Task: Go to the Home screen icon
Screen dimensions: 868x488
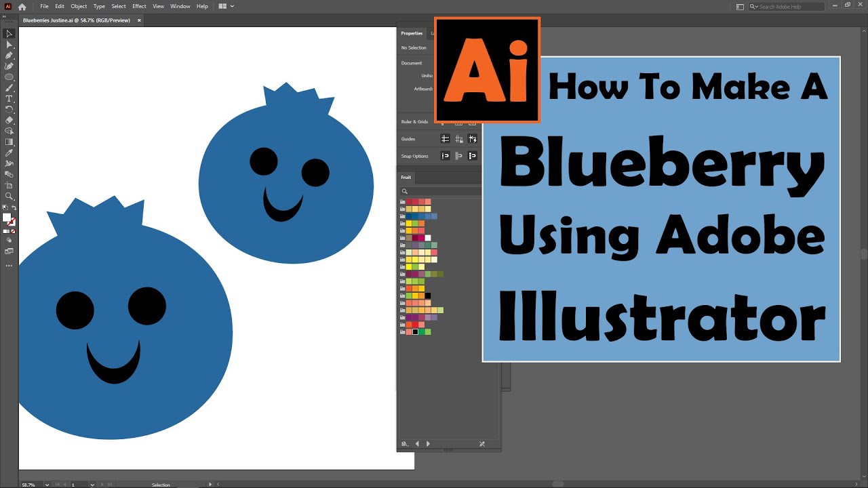Action: point(22,6)
